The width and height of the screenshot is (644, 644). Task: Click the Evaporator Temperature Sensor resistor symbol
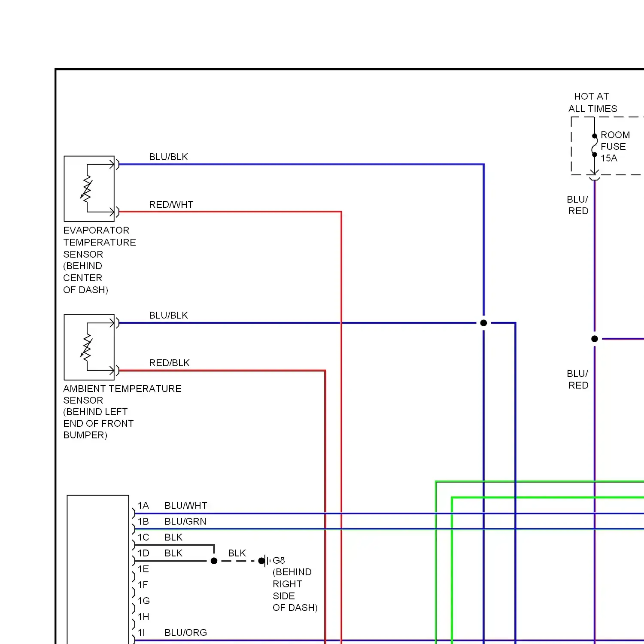click(87, 188)
